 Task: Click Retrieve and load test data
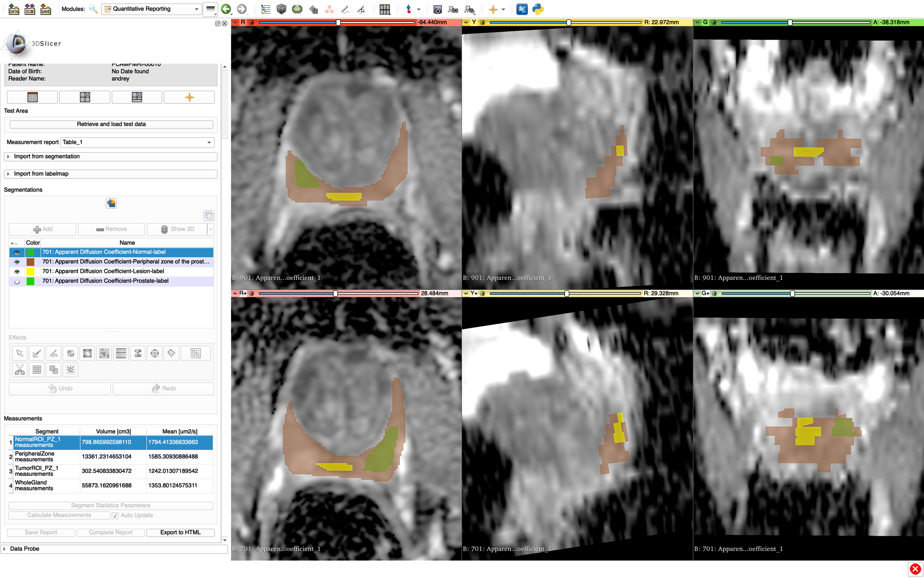tap(111, 125)
